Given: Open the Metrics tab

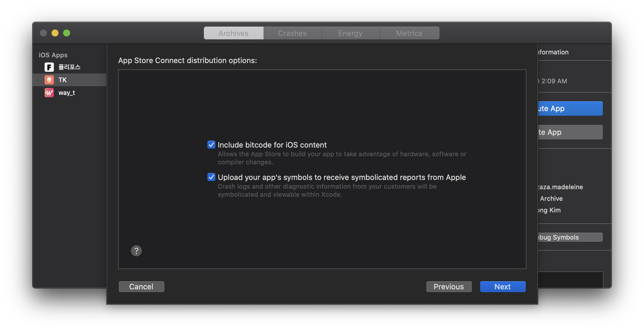Looking at the screenshot, I should tap(409, 33).
